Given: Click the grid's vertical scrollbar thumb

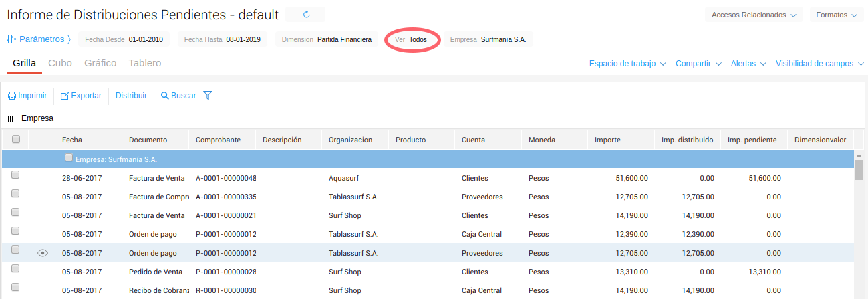Looking at the screenshot, I should tap(859, 170).
